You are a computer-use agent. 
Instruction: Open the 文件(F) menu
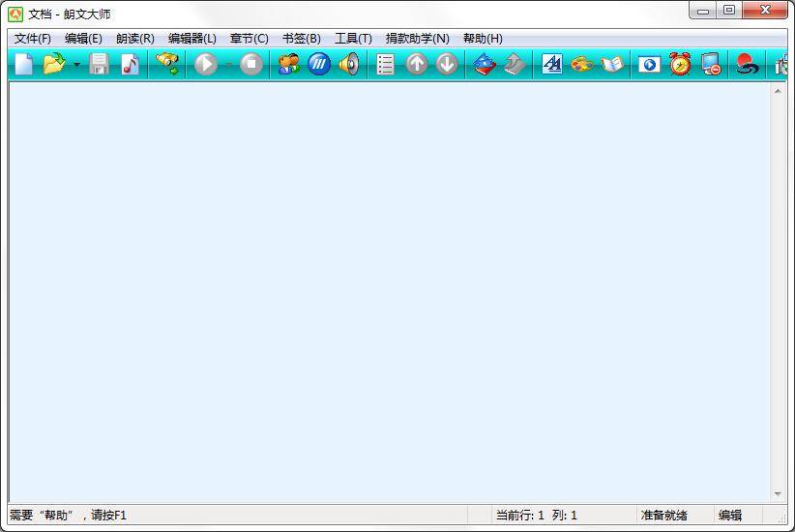(x=33, y=39)
